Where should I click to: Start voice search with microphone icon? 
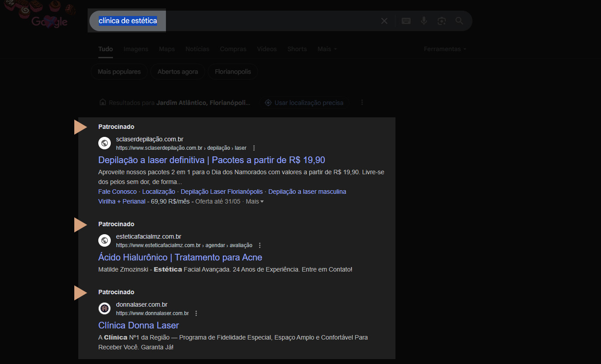(x=424, y=21)
